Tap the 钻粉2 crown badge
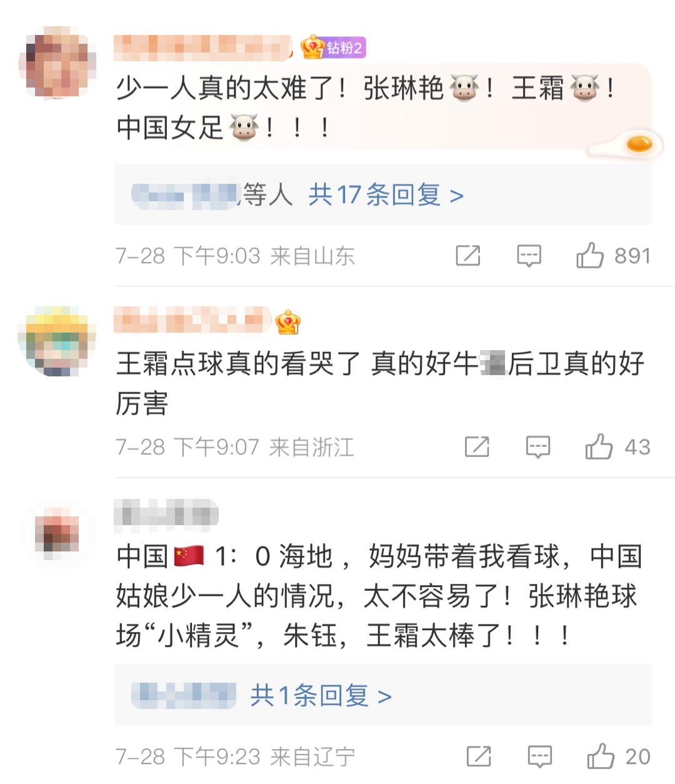 332,48
